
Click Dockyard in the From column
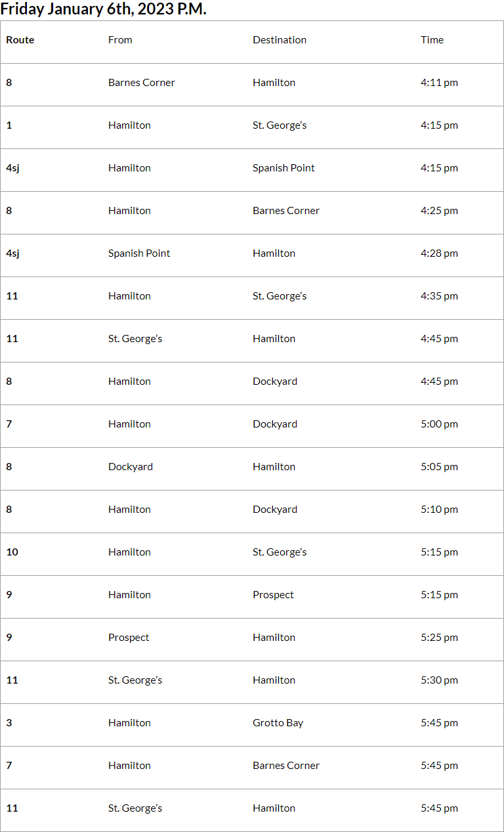(131, 467)
